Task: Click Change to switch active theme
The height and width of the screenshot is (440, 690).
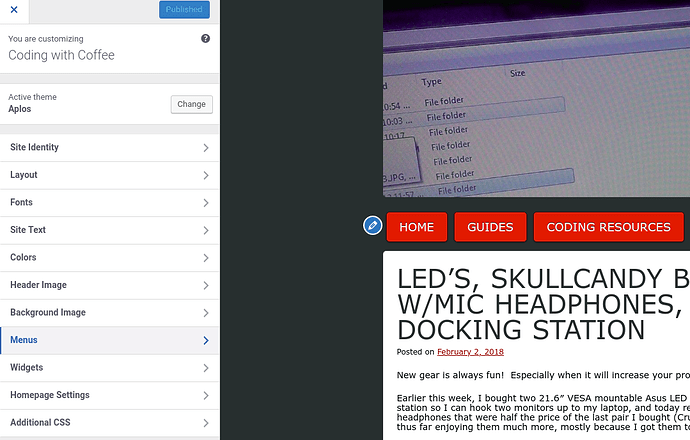Action: click(x=191, y=104)
